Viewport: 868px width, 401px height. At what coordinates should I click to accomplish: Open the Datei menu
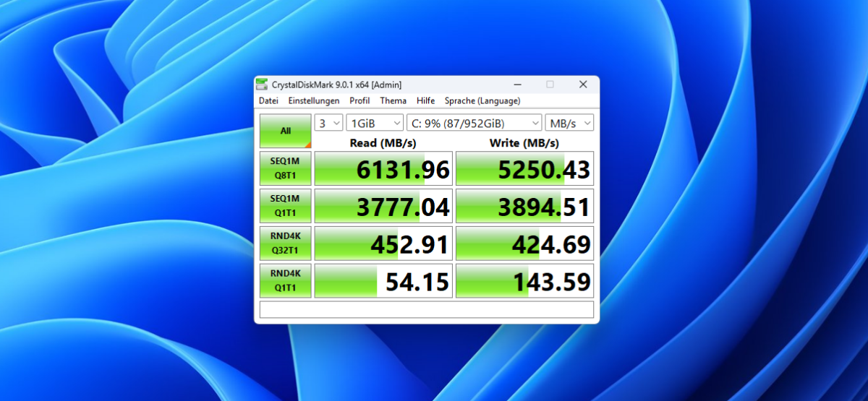(268, 101)
